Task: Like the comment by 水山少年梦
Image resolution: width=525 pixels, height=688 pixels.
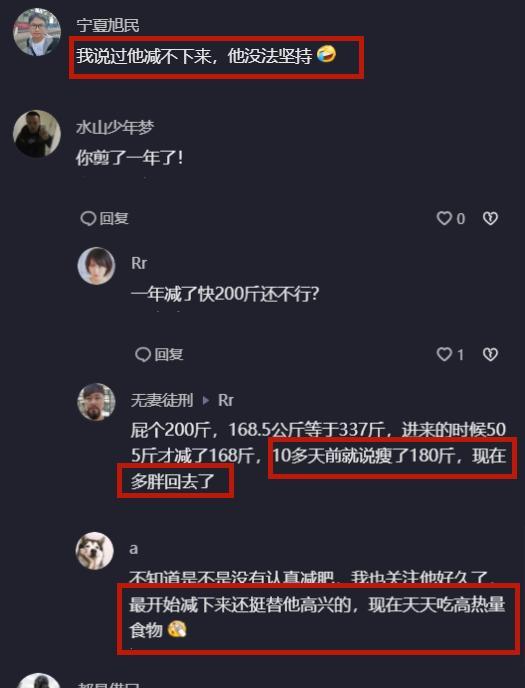Action: pos(444,218)
